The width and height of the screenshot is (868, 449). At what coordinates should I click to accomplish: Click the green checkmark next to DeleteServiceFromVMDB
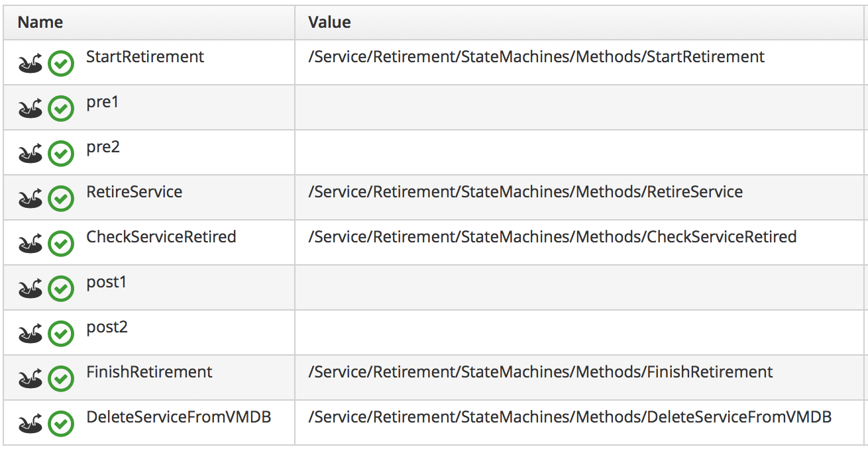click(61, 424)
